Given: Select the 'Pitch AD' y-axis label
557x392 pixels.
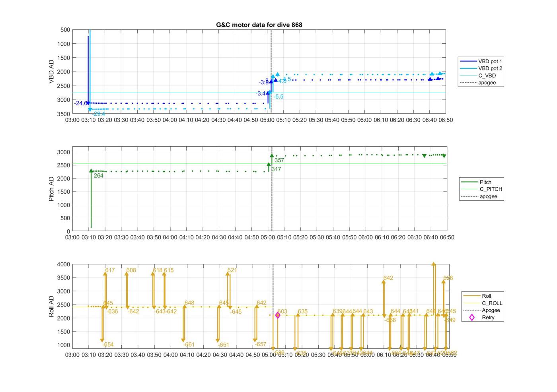Looking at the screenshot, I should tap(51, 189).
